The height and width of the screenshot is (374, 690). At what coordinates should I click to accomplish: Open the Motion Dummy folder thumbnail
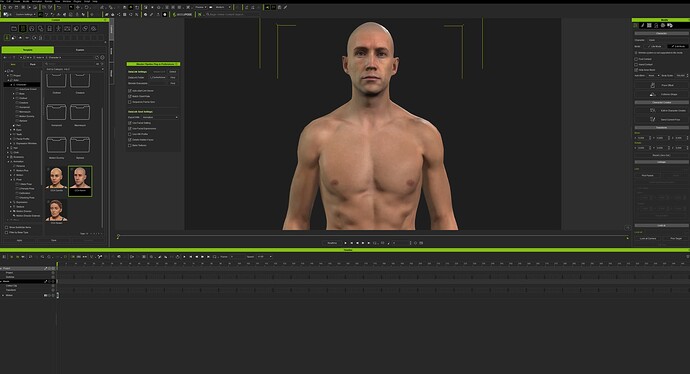[x=56, y=147]
